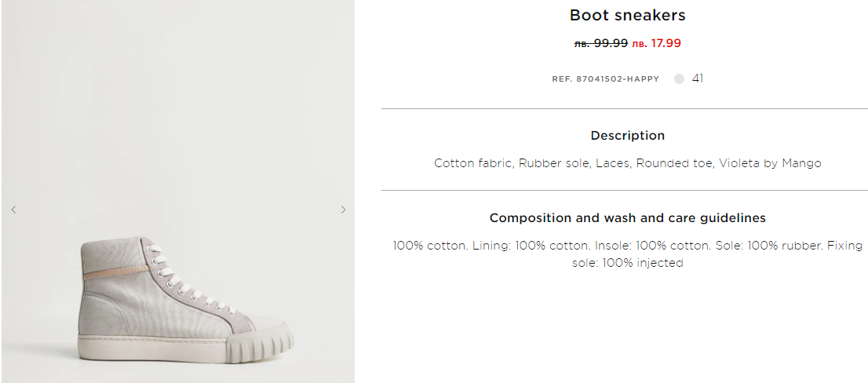This screenshot has width=868, height=383.
Task: Select the grey color swatch circle
Action: [x=679, y=78]
